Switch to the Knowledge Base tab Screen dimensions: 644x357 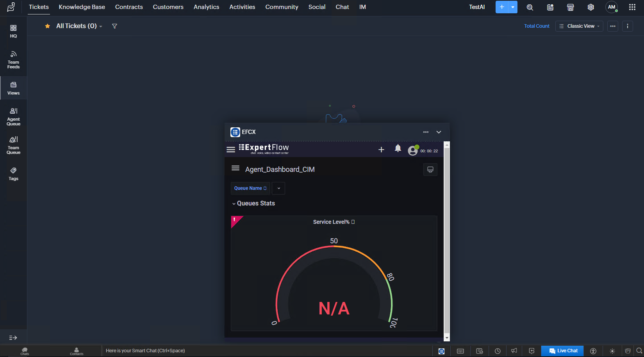[x=82, y=7]
